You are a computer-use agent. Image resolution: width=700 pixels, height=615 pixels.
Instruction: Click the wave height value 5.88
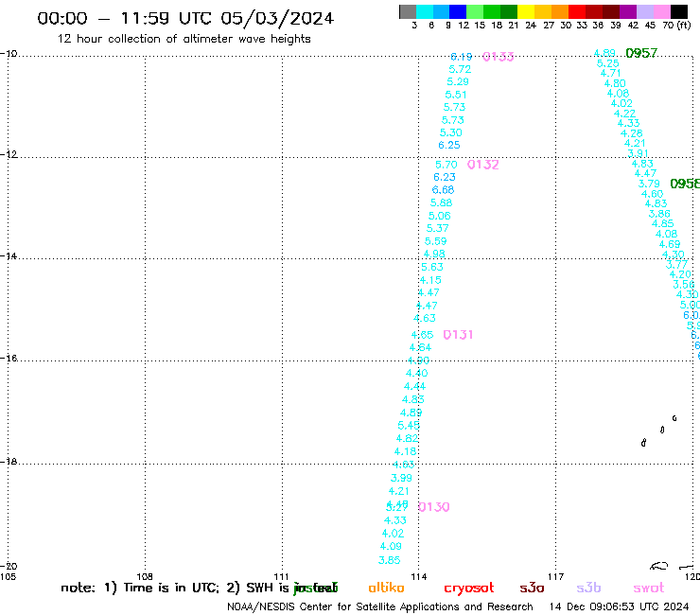pos(441,203)
